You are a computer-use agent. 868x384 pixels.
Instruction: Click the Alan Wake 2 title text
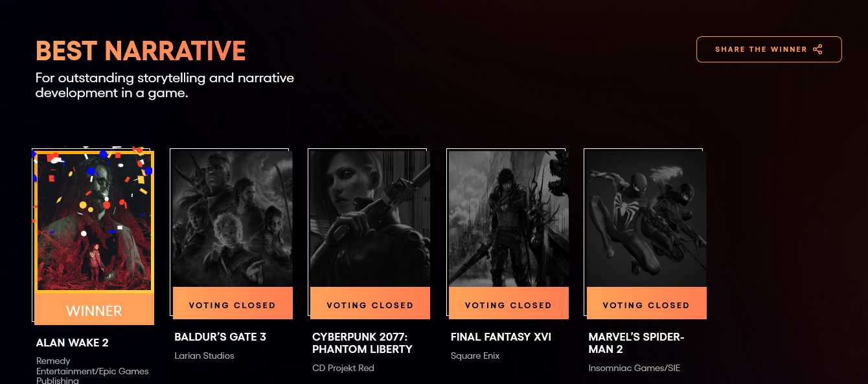point(73,343)
